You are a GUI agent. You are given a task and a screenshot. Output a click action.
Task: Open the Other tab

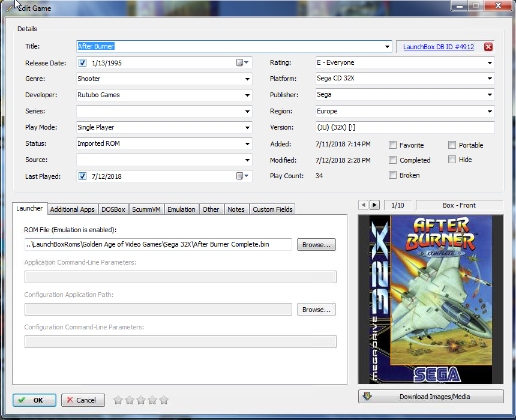click(211, 209)
